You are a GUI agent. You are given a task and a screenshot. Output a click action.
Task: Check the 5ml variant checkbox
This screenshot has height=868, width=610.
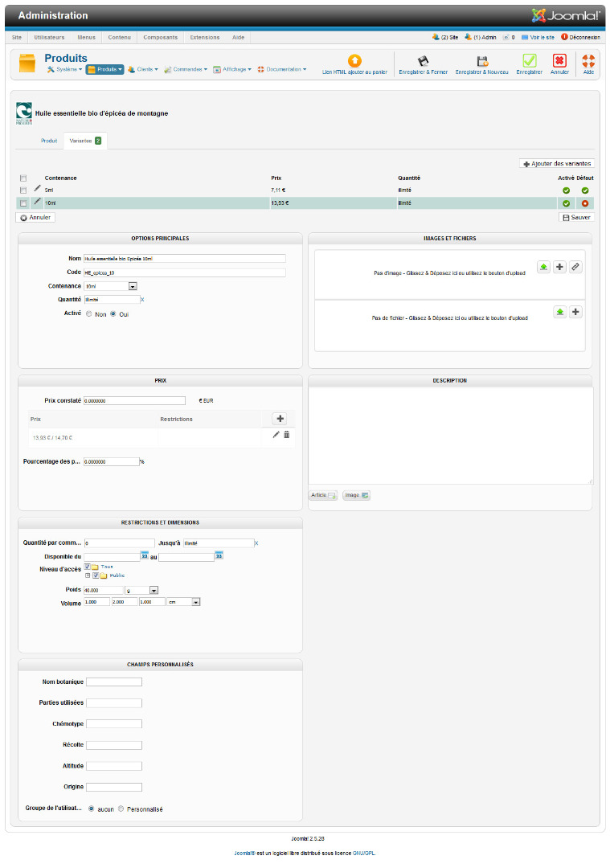(x=23, y=190)
